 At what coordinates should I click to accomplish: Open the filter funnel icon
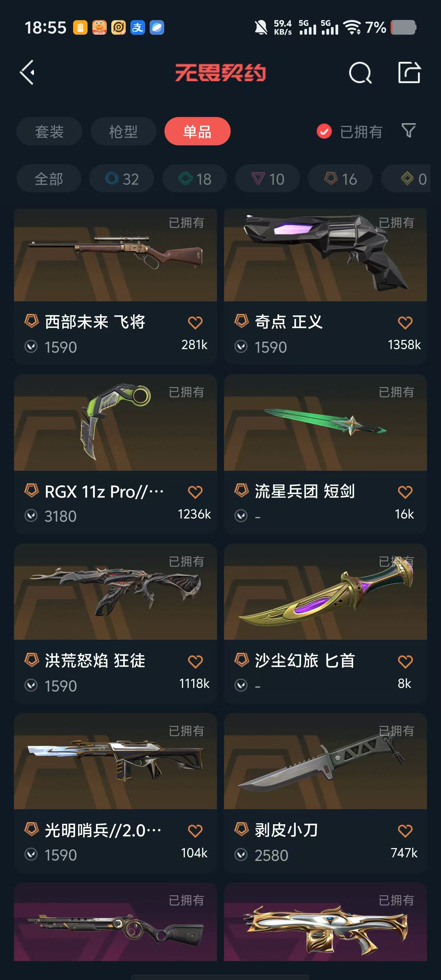[x=409, y=131]
